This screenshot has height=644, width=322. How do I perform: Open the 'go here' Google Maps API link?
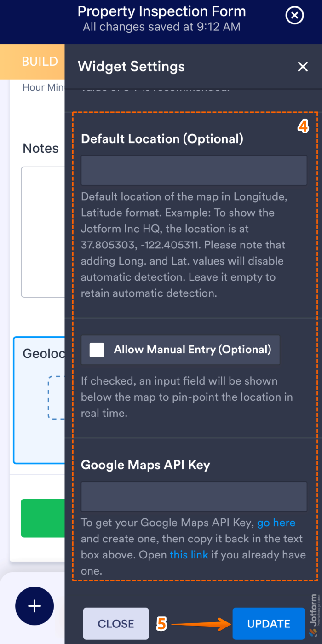276,523
